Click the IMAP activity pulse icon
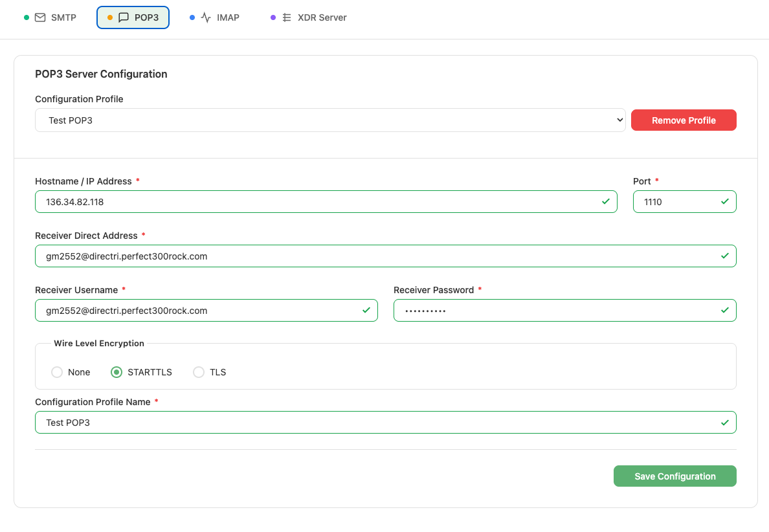This screenshot has width=769, height=532. (x=206, y=17)
